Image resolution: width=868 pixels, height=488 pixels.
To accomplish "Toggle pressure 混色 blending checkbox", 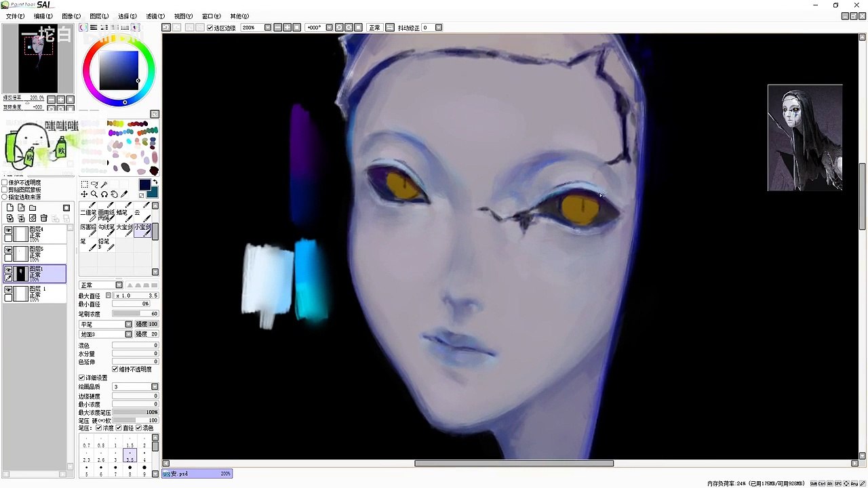I will (138, 428).
